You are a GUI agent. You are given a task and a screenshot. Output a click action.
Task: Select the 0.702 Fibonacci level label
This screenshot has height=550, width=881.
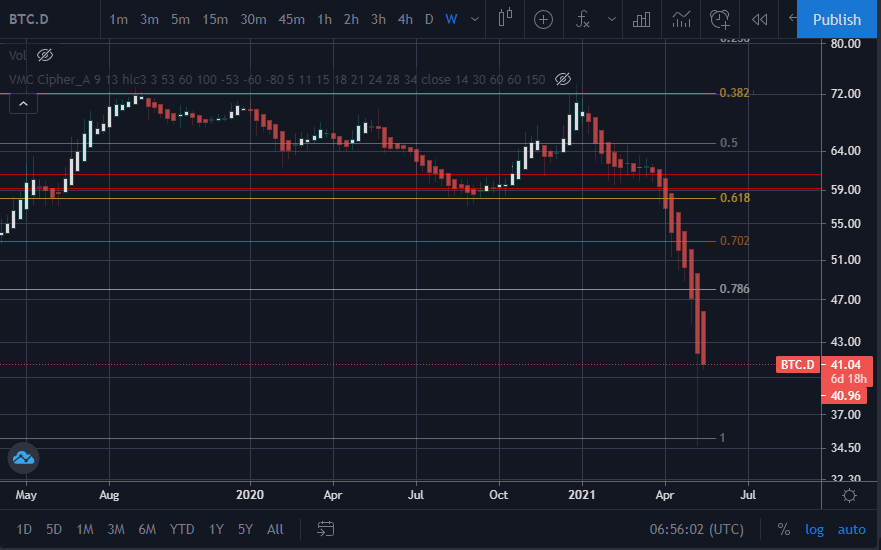coord(734,241)
